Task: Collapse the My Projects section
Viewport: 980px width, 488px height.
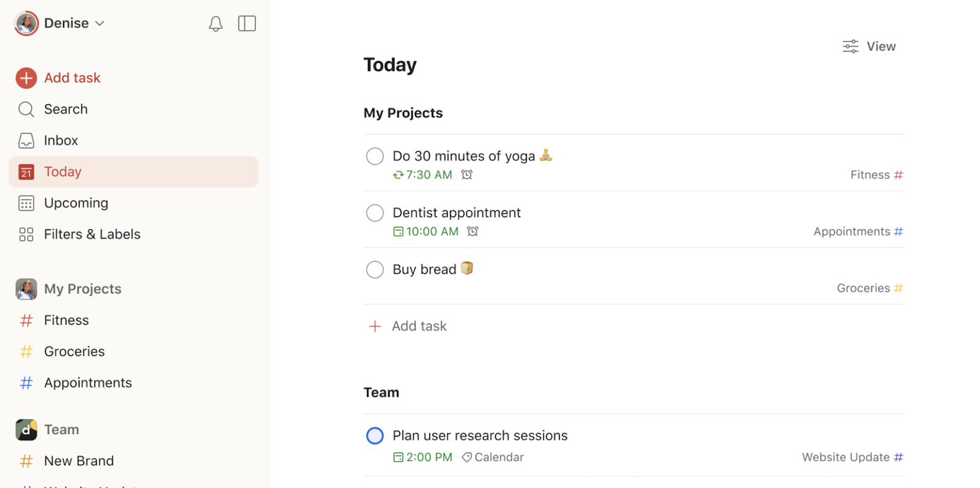Action: tap(82, 289)
